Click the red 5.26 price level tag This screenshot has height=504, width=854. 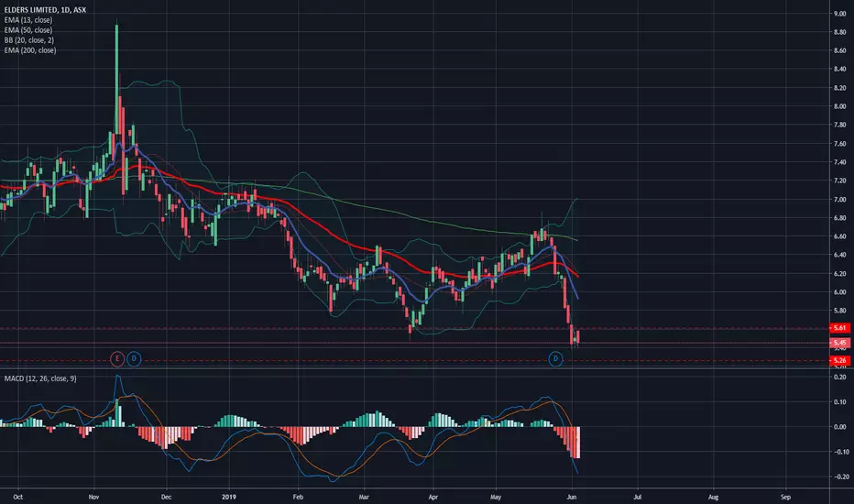(840, 360)
